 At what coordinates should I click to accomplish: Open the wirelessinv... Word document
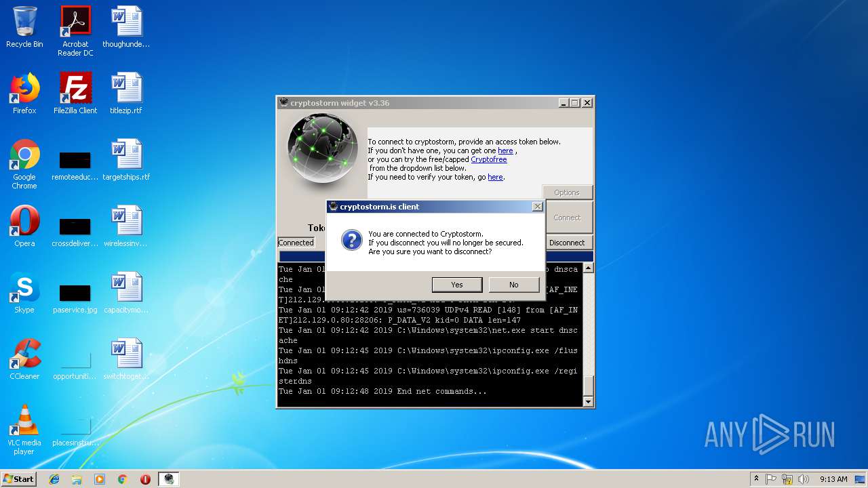[126, 226]
